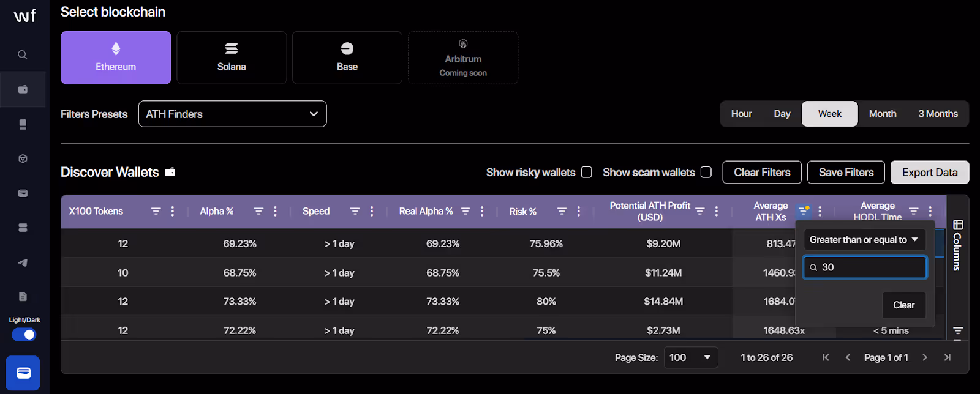This screenshot has height=394, width=980.
Task: Open column menu dots for Alpha %
Action: point(275,211)
